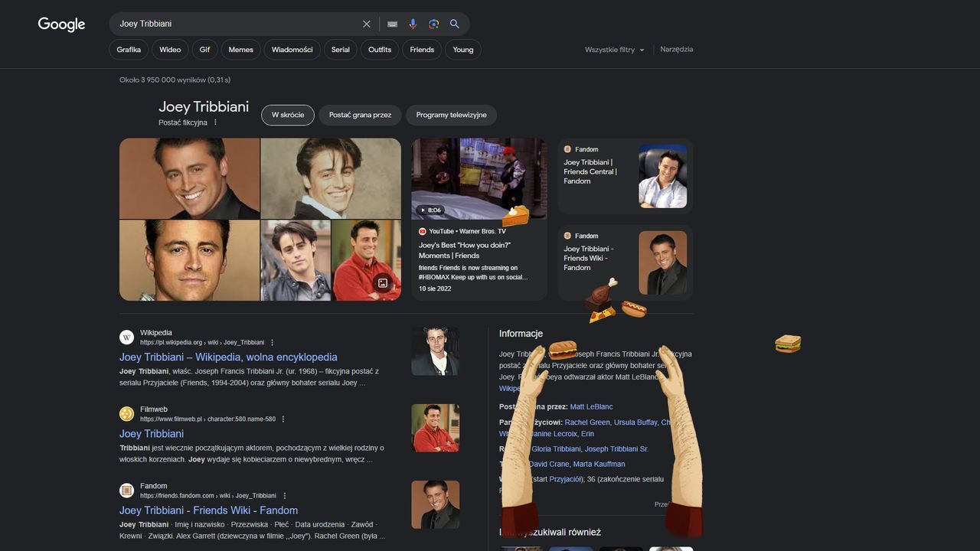Open Joey Tribbiani – Wikipedia, wolna encyklopedia link
The width and height of the screenshot is (980, 551).
click(228, 357)
